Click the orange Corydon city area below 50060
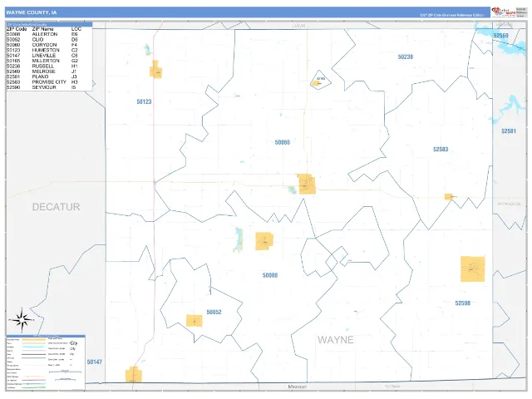Image resolution: width=532 pixels, height=399 pixels. (307, 185)
